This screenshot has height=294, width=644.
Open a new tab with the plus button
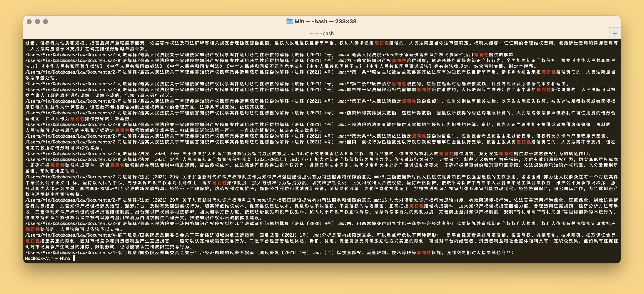point(615,33)
